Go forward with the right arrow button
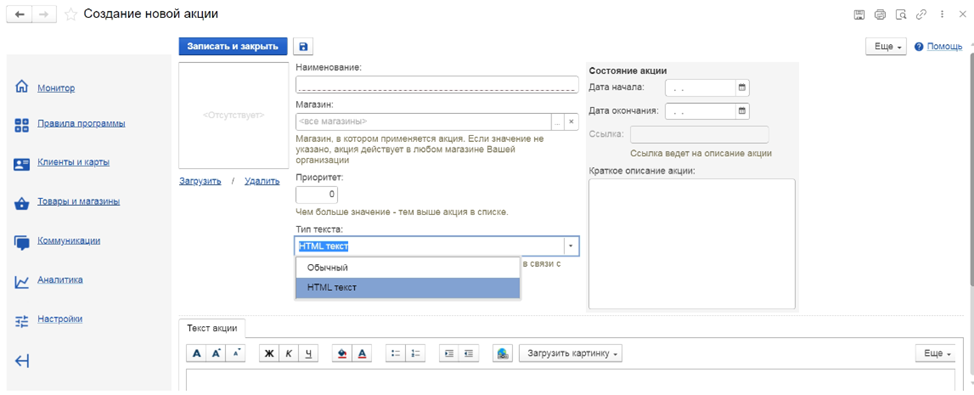Screen dimensions: 974x395 coord(43,14)
